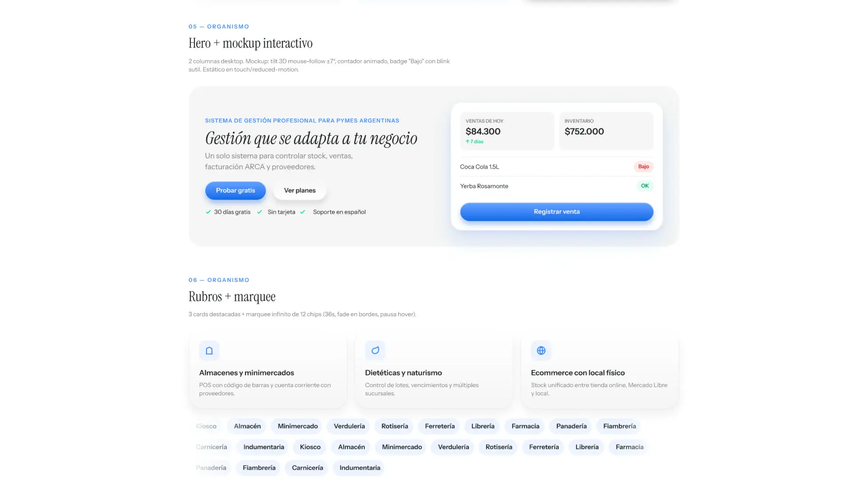Click the green OK badge
868x488 pixels.
(x=645, y=186)
